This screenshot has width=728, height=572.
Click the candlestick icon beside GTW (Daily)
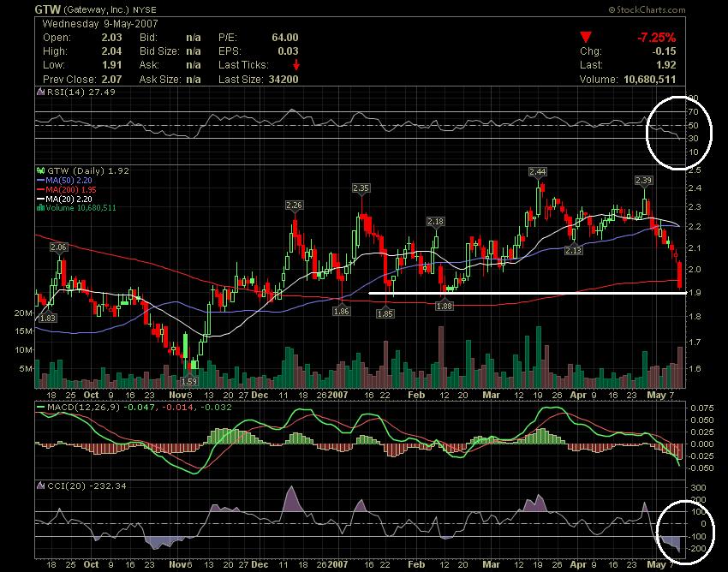click(41, 171)
